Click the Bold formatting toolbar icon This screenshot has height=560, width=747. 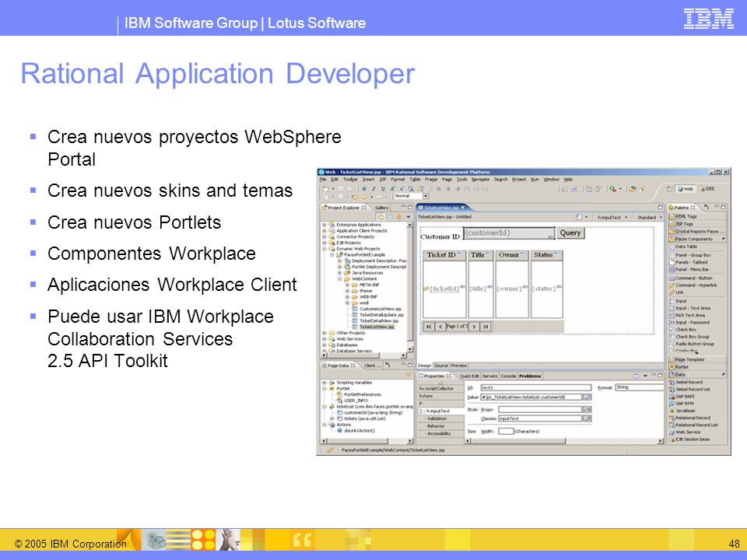point(364,189)
